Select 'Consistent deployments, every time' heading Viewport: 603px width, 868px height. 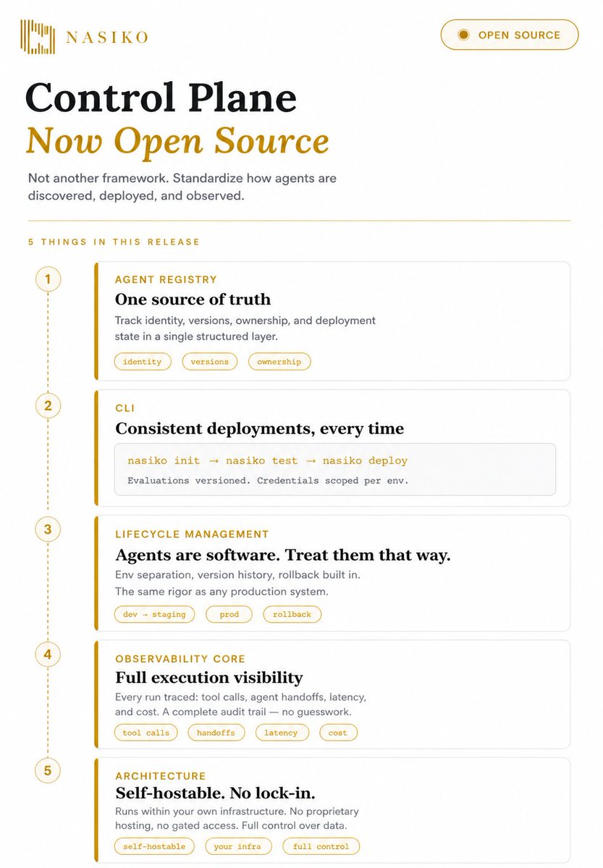[260, 429]
